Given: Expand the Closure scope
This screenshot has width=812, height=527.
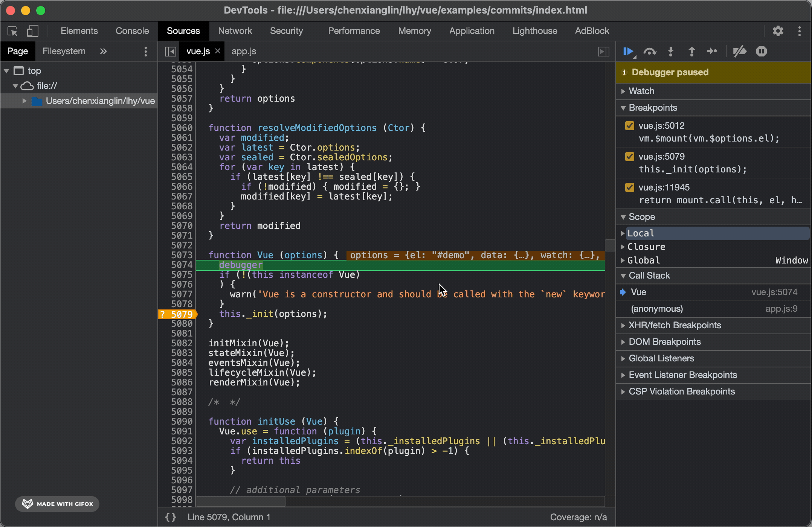Looking at the screenshot, I should 646,247.
